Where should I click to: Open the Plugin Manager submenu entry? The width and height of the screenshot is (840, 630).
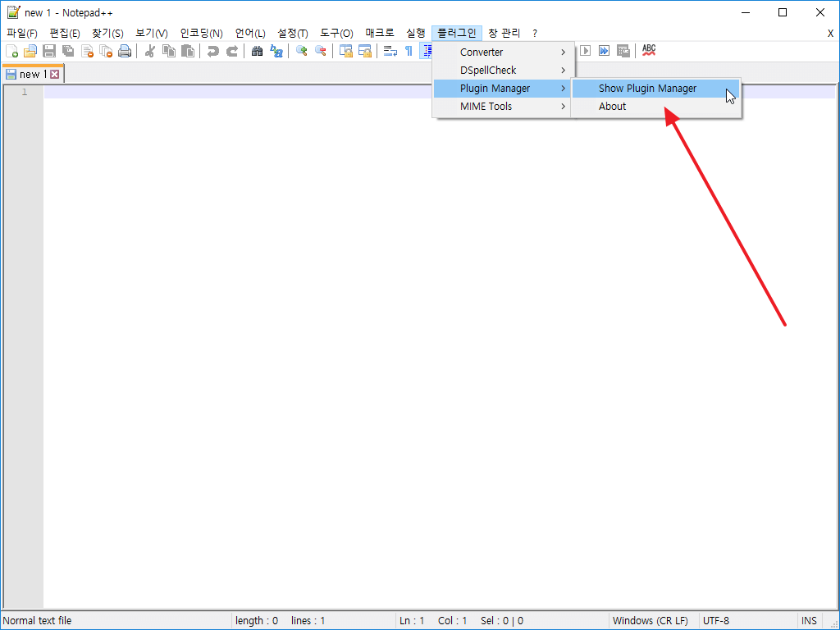(503, 89)
